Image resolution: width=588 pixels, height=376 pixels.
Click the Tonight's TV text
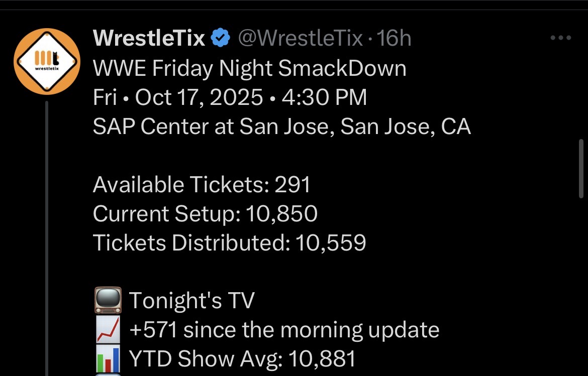click(191, 300)
